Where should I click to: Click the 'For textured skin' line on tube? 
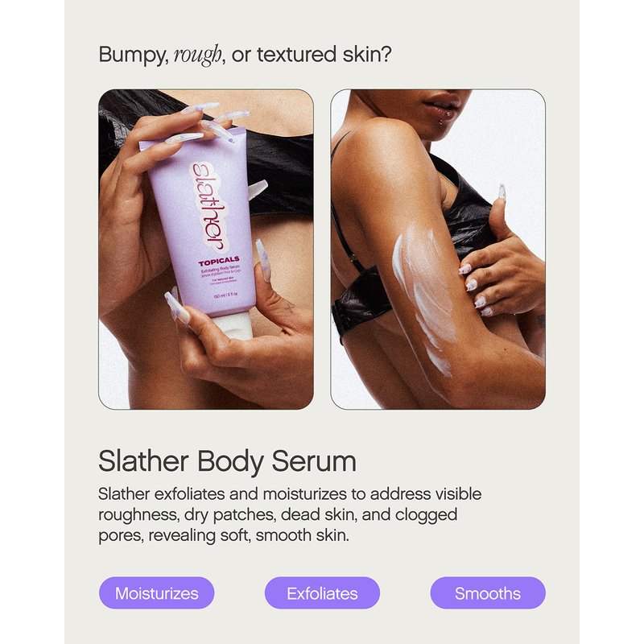click(223, 279)
